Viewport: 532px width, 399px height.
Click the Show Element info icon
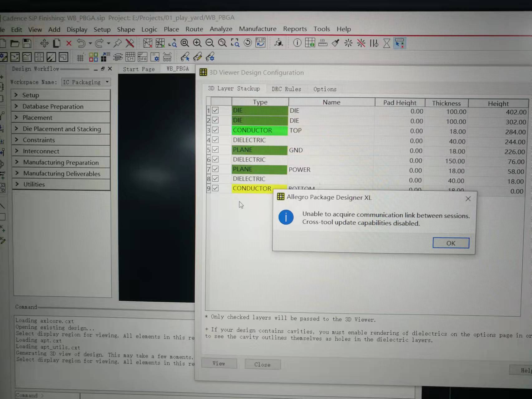[297, 42]
